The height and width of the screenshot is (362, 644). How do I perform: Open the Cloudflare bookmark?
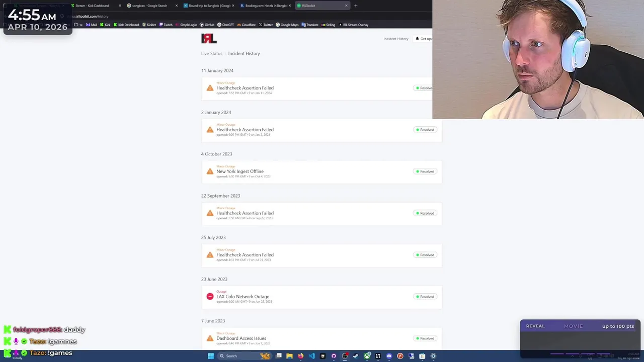[247, 25]
